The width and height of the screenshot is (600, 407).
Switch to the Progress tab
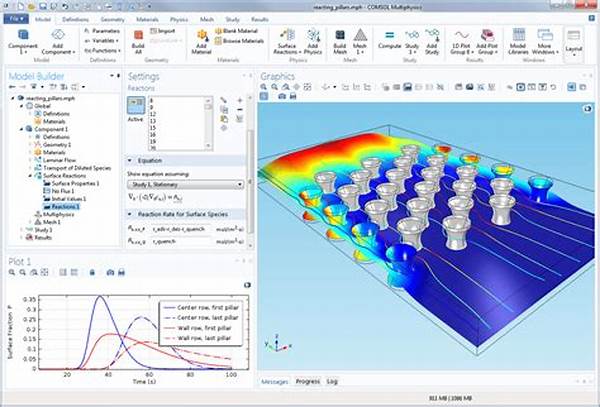[308, 382]
